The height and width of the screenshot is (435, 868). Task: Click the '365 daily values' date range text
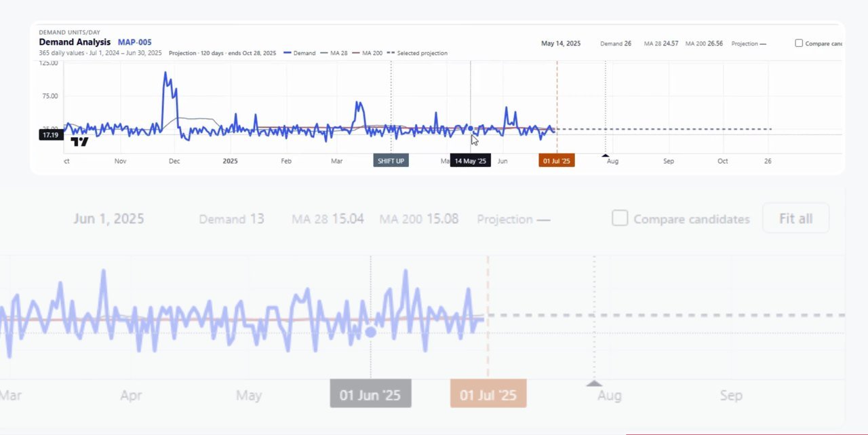[x=100, y=53]
